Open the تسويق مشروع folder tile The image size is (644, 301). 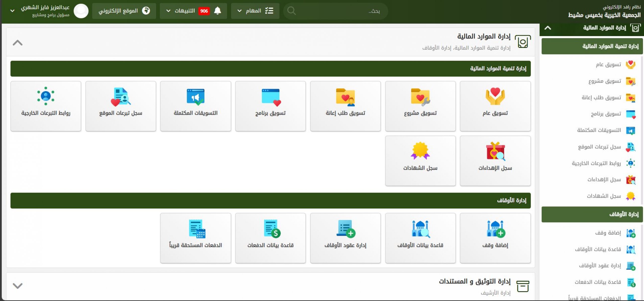(x=420, y=106)
